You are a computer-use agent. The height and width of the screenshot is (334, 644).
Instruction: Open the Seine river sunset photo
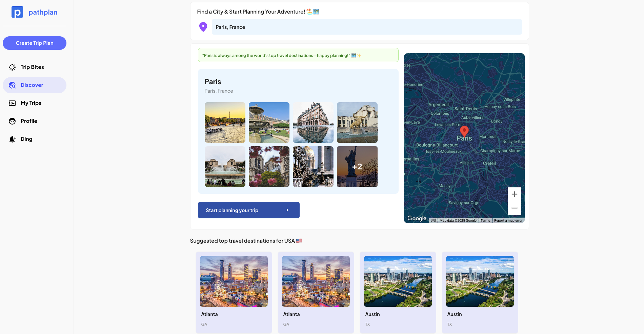(225, 123)
